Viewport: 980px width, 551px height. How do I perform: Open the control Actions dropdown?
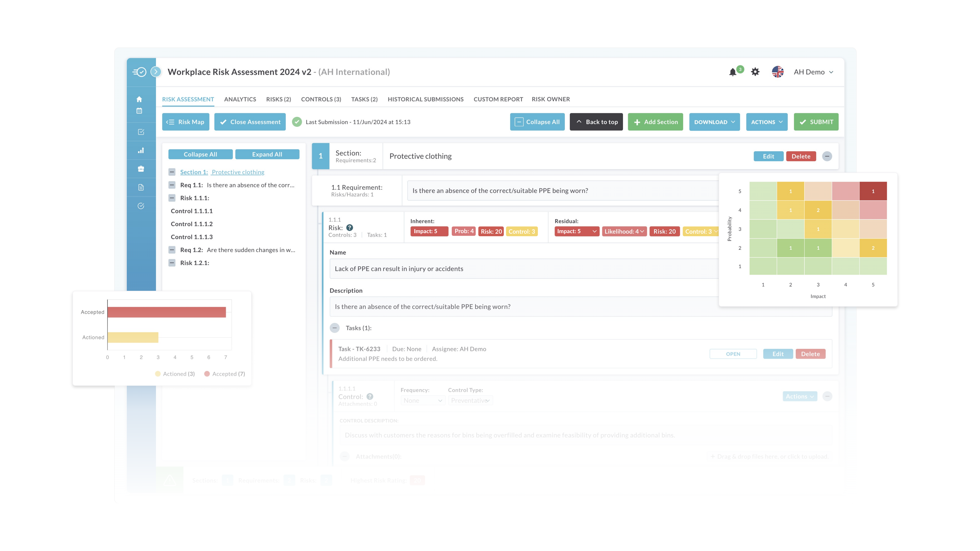tap(800, 396)
